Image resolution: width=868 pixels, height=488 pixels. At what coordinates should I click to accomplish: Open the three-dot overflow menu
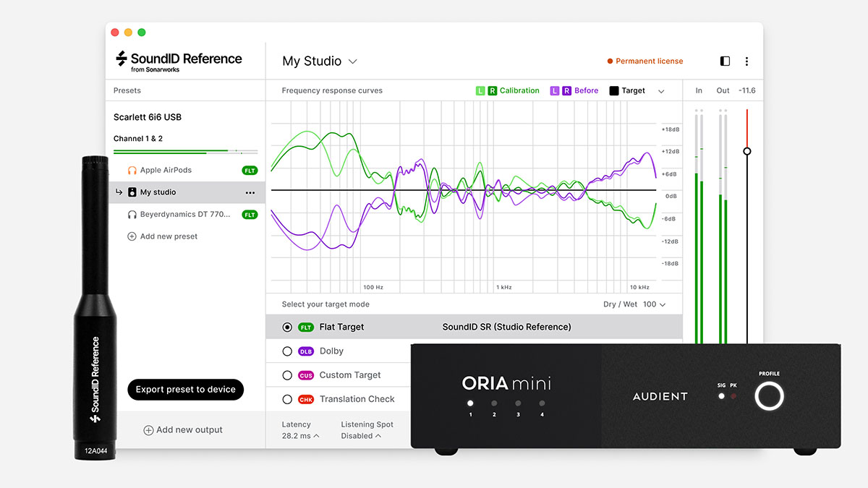tap(746, 61)
